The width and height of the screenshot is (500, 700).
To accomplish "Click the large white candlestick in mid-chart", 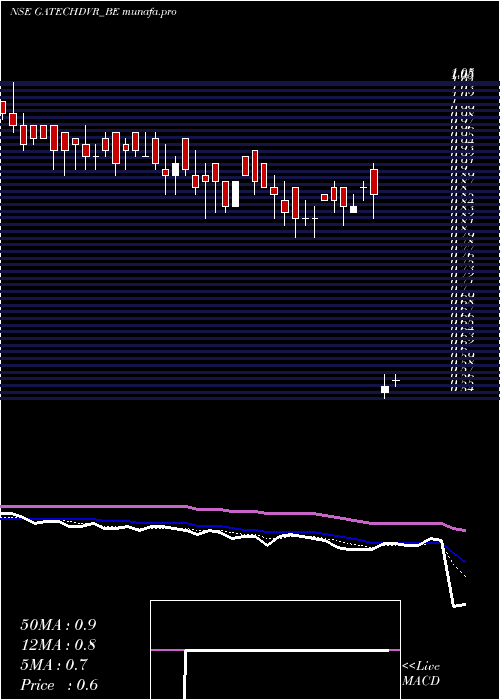I will pos(235,194).
